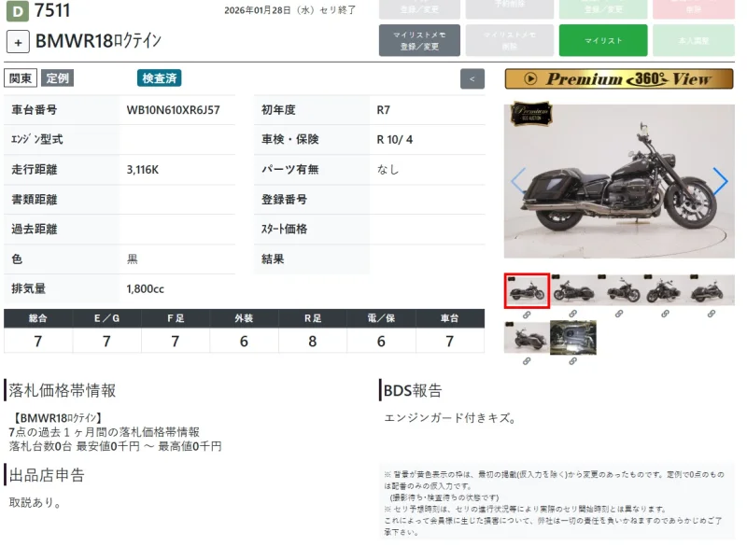Click the Premium logo badge on photo
This screenshot has width=747, height=560.
click(x=531, y=113)
